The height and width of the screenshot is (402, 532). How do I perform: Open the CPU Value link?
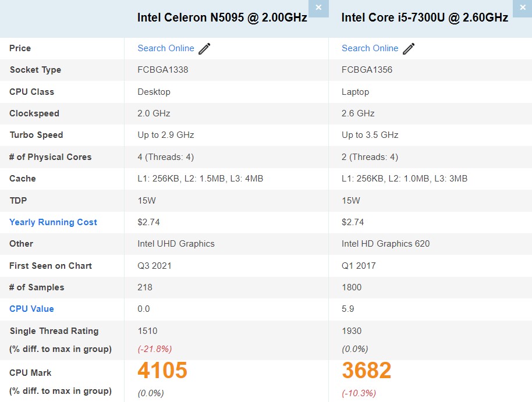(31, 309)
